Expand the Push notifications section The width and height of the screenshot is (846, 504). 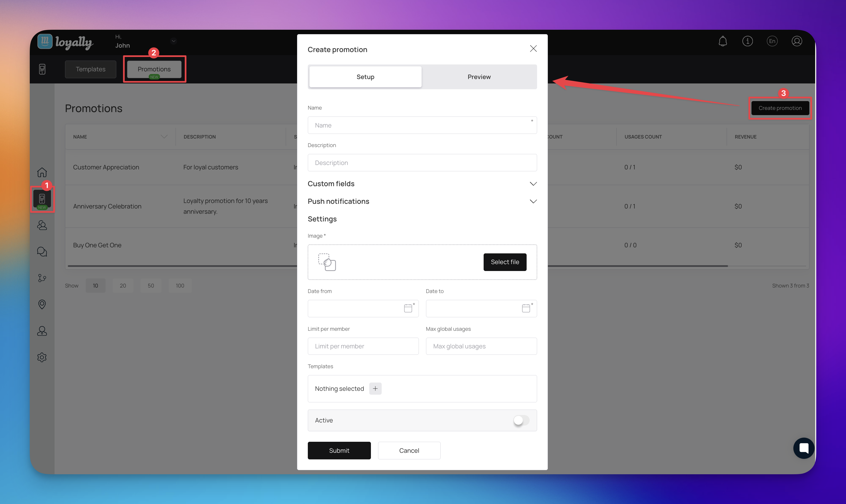click(x=533, y=201)
